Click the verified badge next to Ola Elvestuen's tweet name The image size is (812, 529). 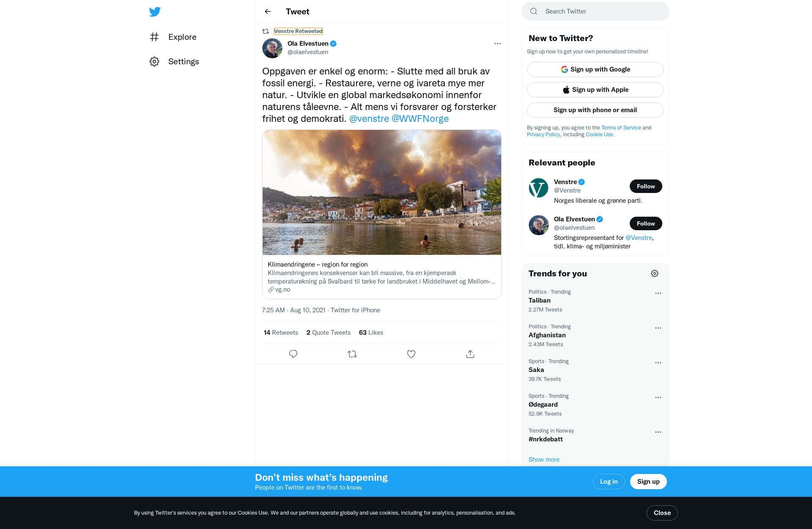tap(333, 44)
